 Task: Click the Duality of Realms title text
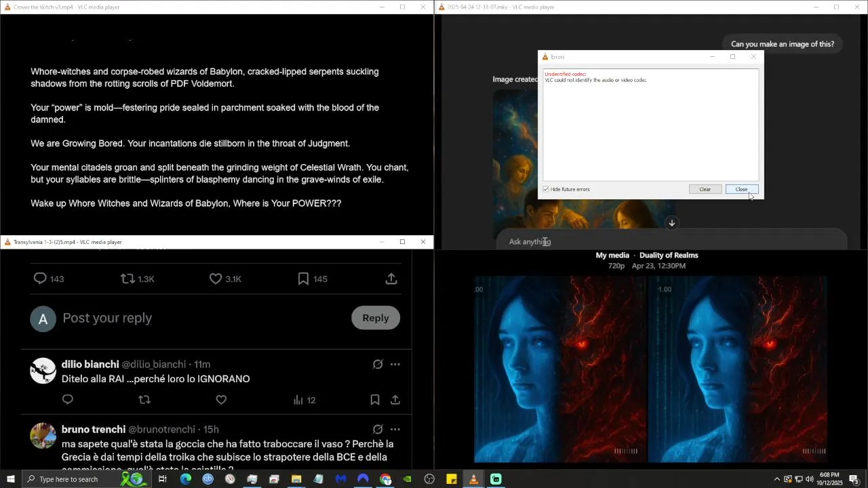coord(669,256)
